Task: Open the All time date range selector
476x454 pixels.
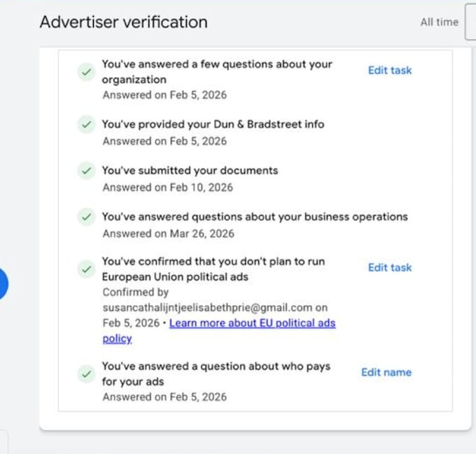Action: pos(440,22)
